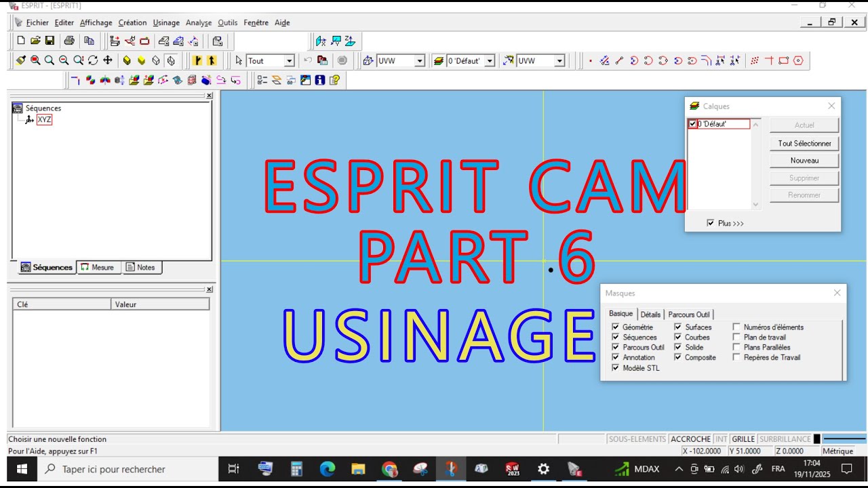Toggle the GRILLE status bar mode
This screenshot has height=488, width=868.
pyautogui.click(x=743, y=439)
